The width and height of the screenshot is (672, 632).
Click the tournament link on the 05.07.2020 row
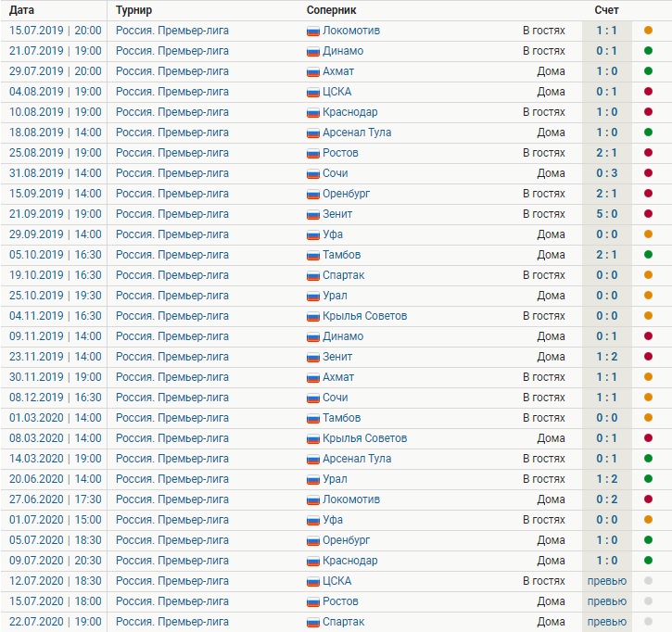pyautogui.click(x=172, y=540)
